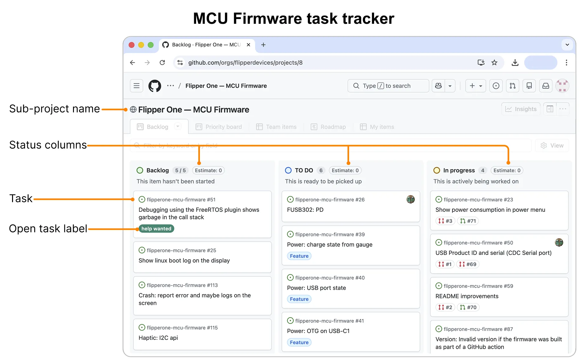Viewport: 588px width, 364px height.
Task: Click install app icon in address bar
Action: (481, 62)
